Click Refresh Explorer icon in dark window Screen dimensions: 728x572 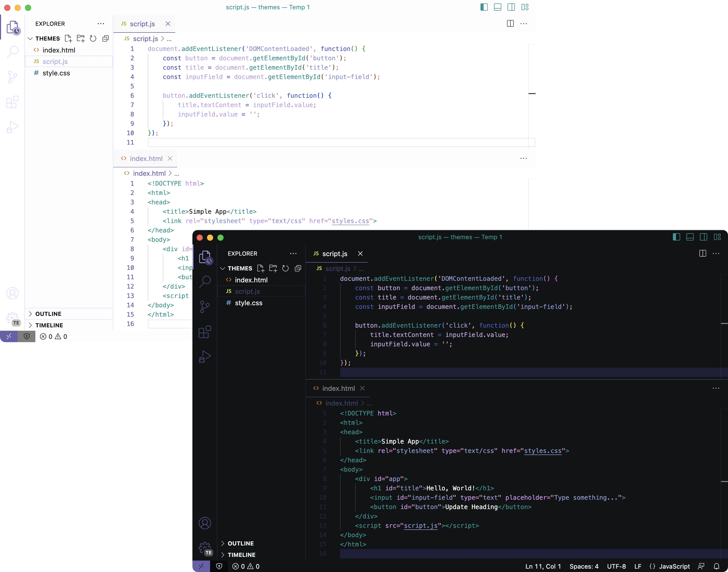click(x=285, y=268)
